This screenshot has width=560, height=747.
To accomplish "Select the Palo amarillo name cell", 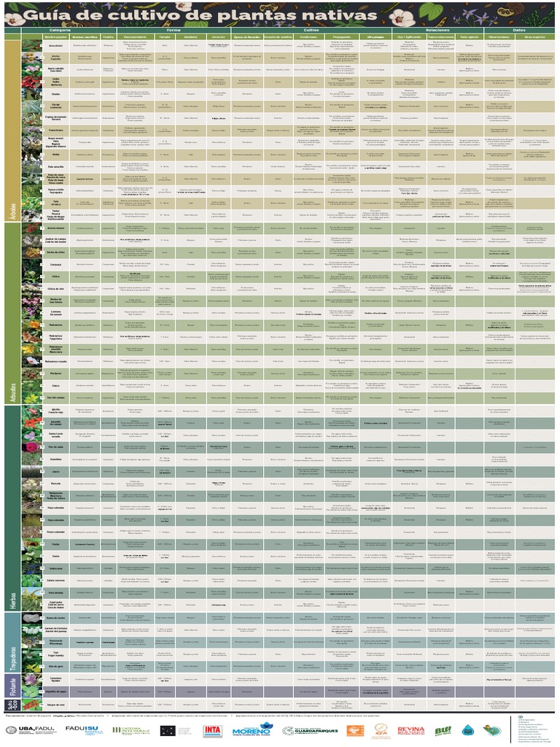I will tap(55, 166).
